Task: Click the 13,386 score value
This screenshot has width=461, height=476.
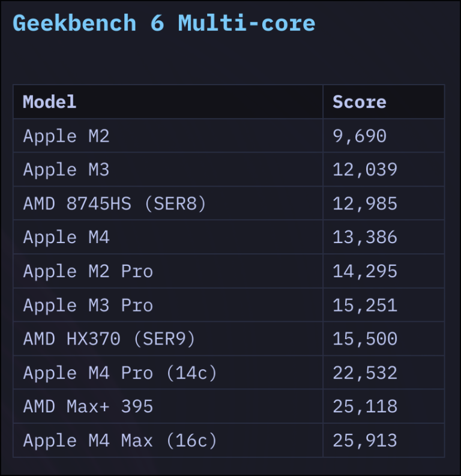Action: [x=365, y=237]
